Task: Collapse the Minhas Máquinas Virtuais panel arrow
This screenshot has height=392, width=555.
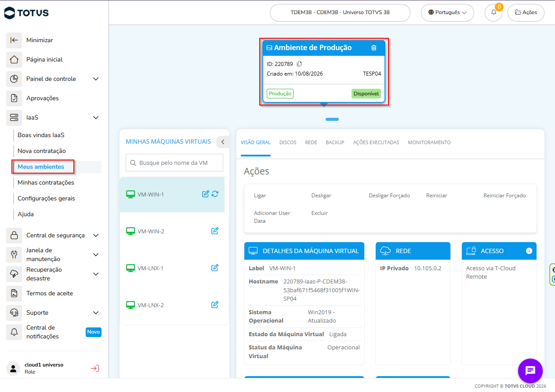Action: (x=223, y=142)
